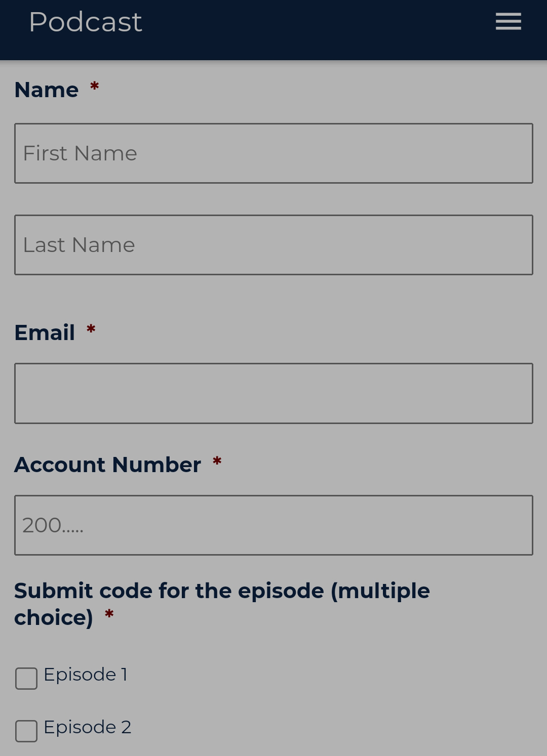
Task: Click the 'Submit code for the episode' heading
Action: point(222,591)
